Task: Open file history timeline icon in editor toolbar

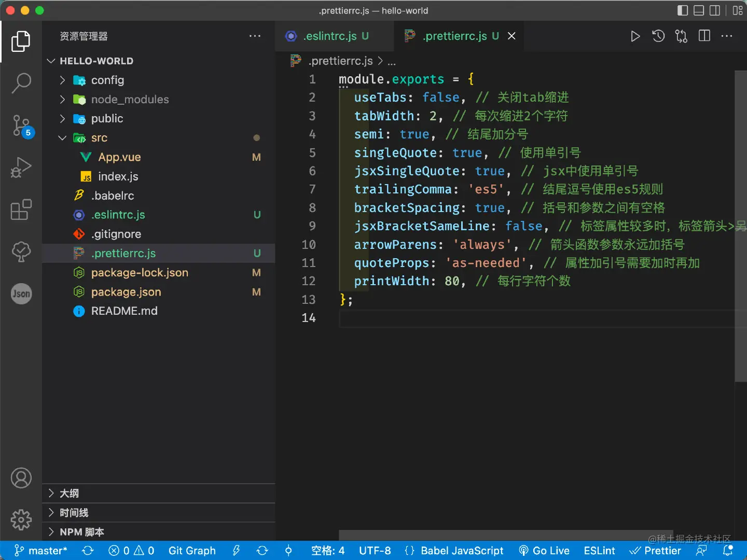Action: click(658, 36)
